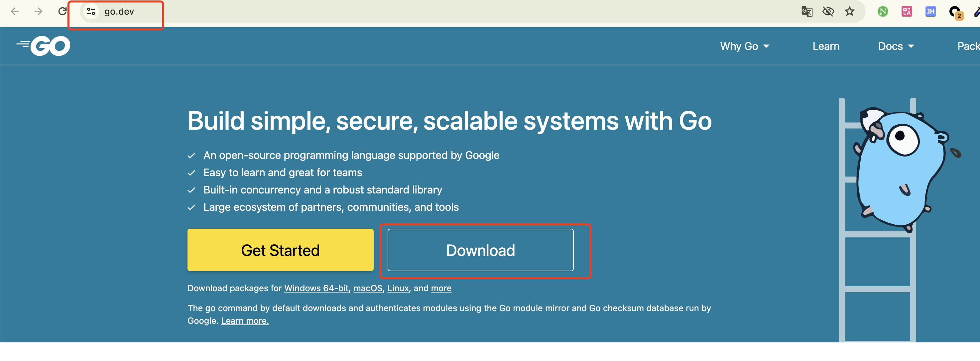980x361 pixels.
Task: Open the pink Chinese-English translator extension
Action: [x=907, y=11]
